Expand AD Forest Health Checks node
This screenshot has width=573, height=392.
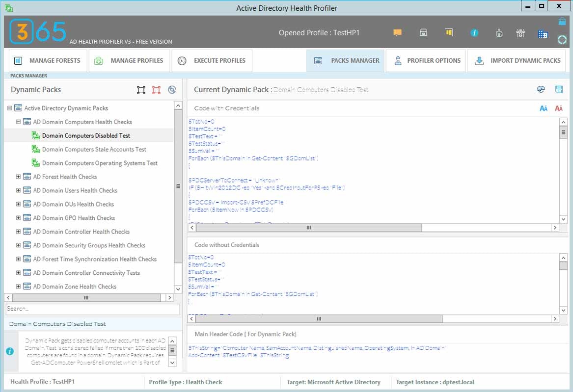point(18,177)
